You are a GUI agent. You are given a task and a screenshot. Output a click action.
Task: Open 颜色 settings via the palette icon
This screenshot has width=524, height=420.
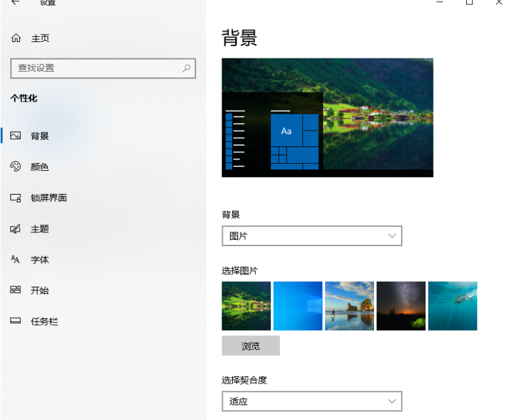(15, 167)
